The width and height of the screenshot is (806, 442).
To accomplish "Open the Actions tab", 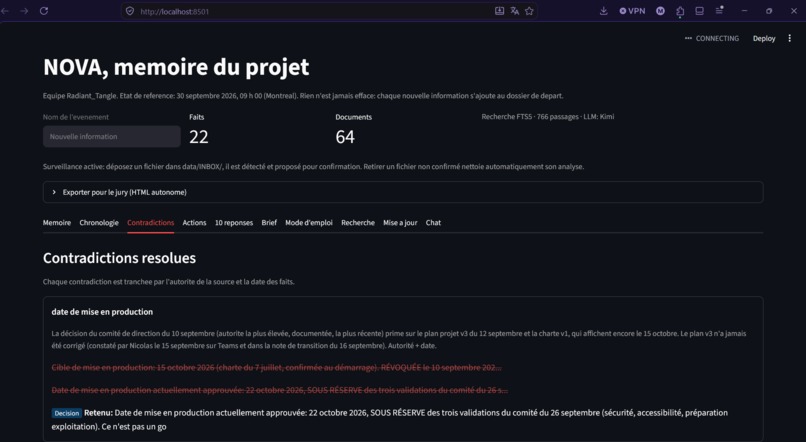I will [194, 223].
